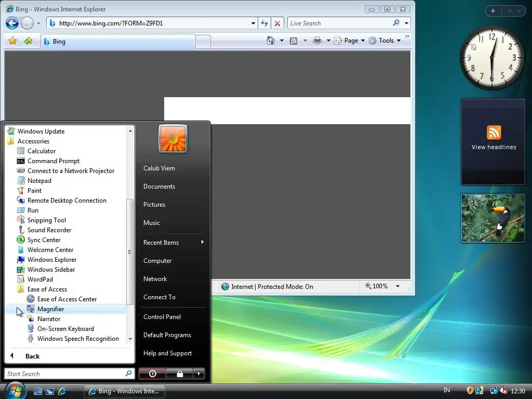
Task: Click the Print toolbar icon
Action: [317, 41]
